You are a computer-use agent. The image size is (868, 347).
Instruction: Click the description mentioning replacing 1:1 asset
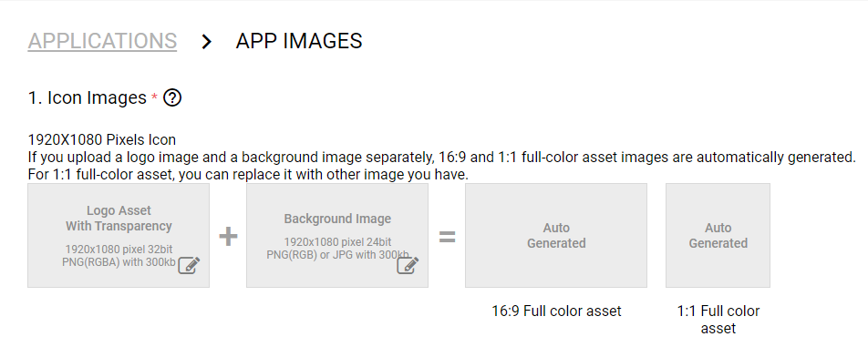tap(249, 175)
